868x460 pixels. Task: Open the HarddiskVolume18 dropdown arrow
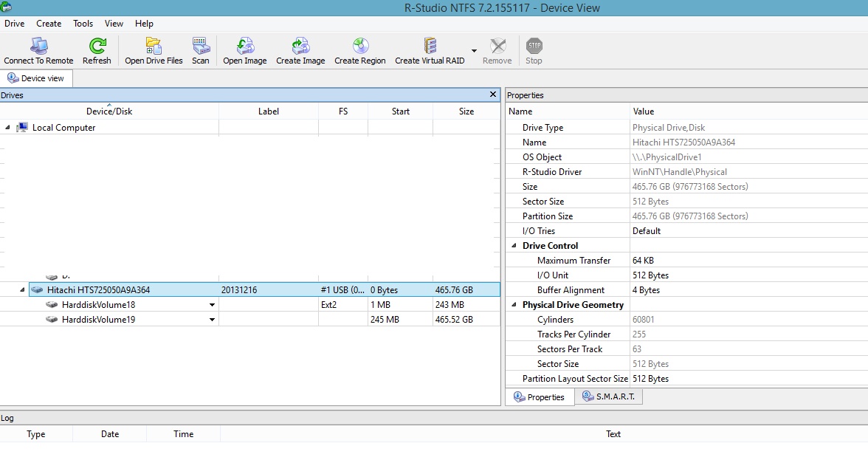point(211,305)
